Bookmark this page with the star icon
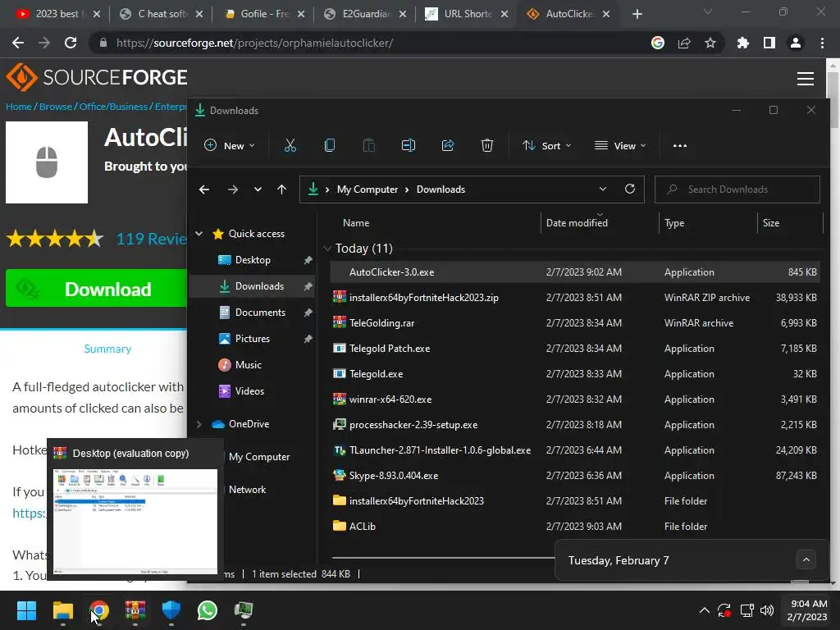This screenshot has width=840, height=630. [710, 43]
